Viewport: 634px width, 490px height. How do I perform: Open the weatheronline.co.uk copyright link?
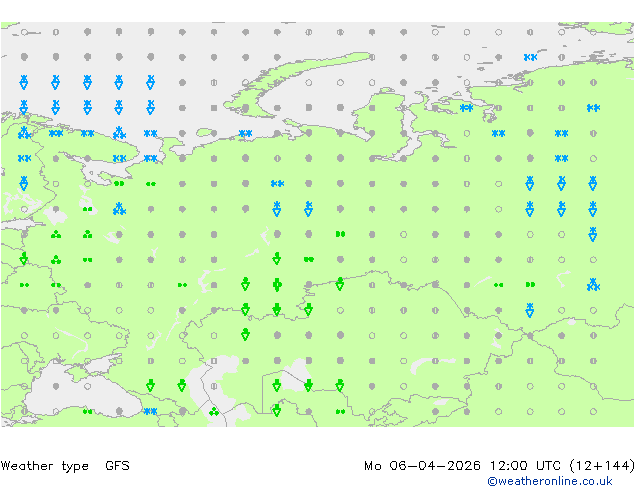coord(550,481)
